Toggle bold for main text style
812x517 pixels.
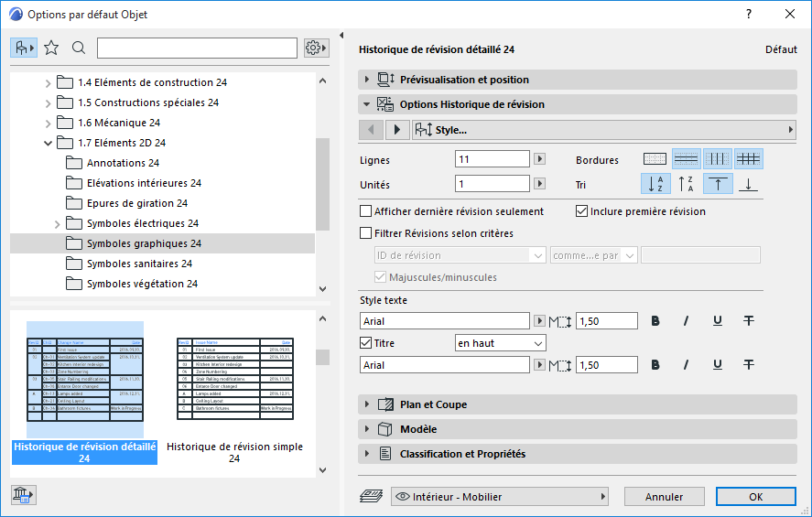pos(655,321)
